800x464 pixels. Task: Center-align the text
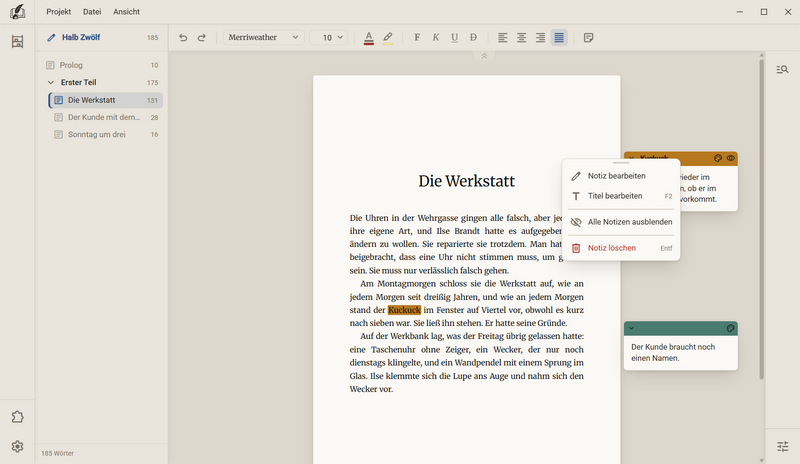coord(521,38)
